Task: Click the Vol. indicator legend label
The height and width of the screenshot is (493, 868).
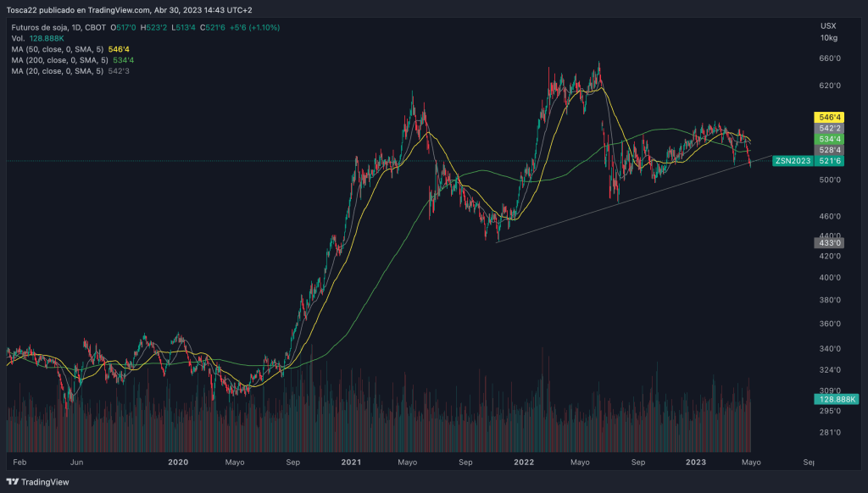Action: pos(19,39)
